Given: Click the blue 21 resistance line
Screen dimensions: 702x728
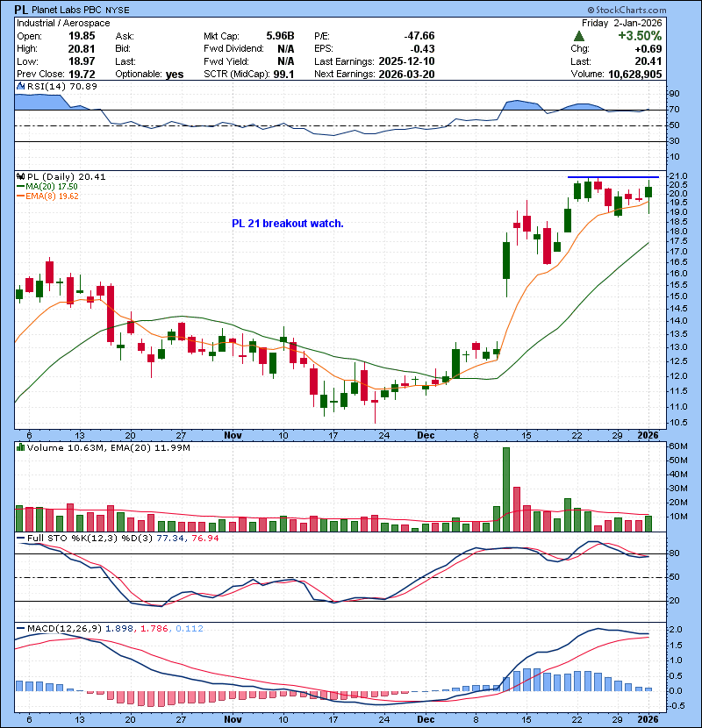Looking at the screenshot, I should (x=613, y=177).
